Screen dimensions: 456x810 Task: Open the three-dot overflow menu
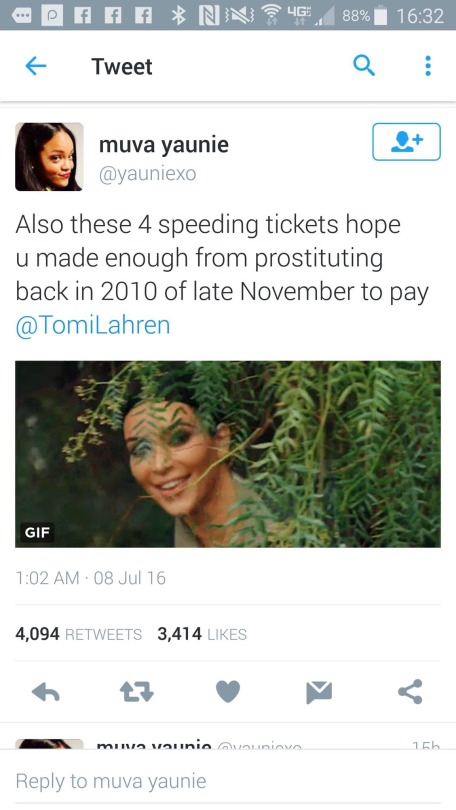coord(428,66)
